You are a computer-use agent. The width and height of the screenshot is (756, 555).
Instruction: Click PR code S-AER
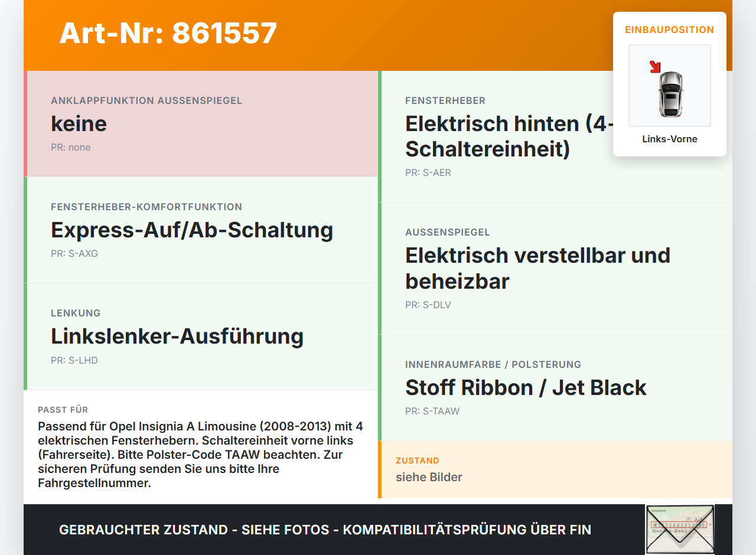(x=428, y=172)
